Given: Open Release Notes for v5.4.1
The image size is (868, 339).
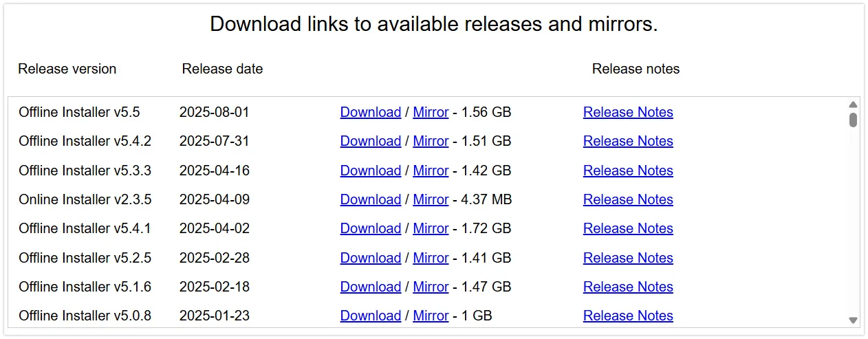Looking at the screenshot, I should point(628,228).
